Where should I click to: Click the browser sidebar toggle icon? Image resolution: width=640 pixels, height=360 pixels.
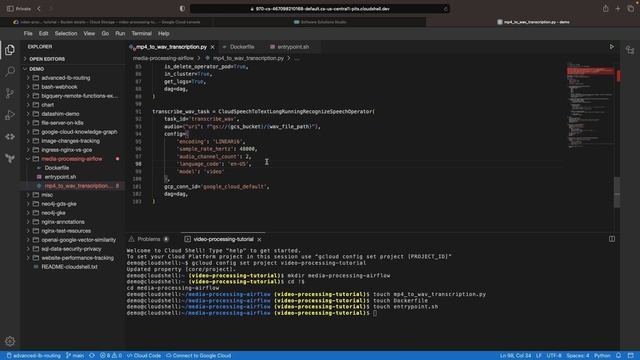click(10, 9)
